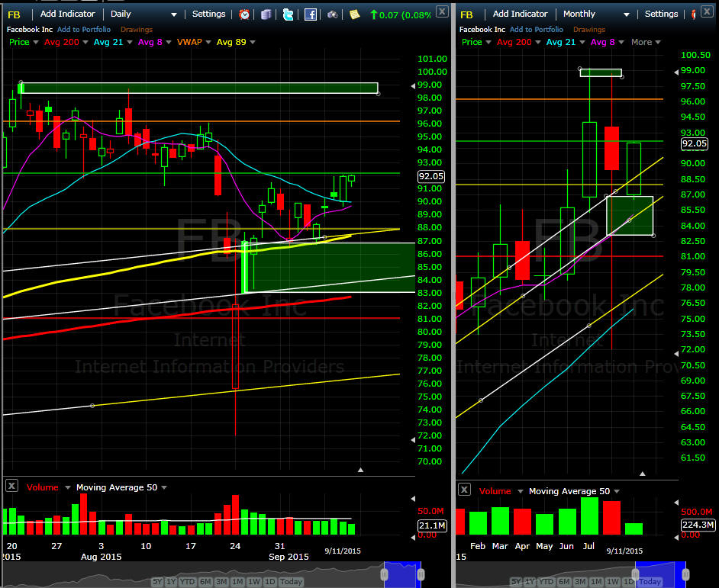This screenshot has height=588, width=719.
Task: Click Add to Portfolio link in Monthly chart
Action: pos(537,29)
